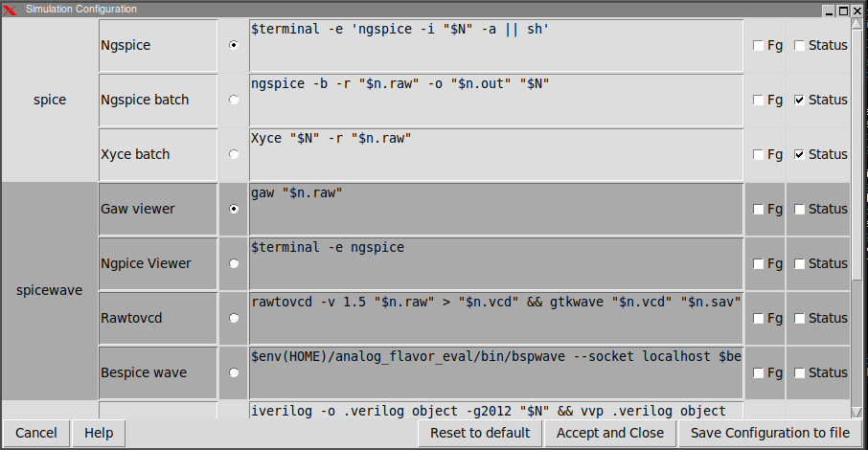
Task: Enable Fg checkbox for Ngspice
Action: click(x=759, y=45)
